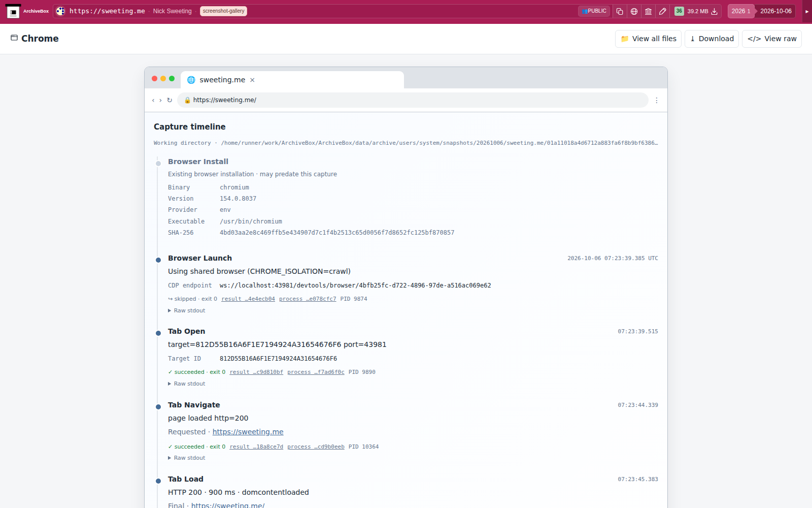Select the 2026-10-06 date breadcrumb

click(775, 11)
